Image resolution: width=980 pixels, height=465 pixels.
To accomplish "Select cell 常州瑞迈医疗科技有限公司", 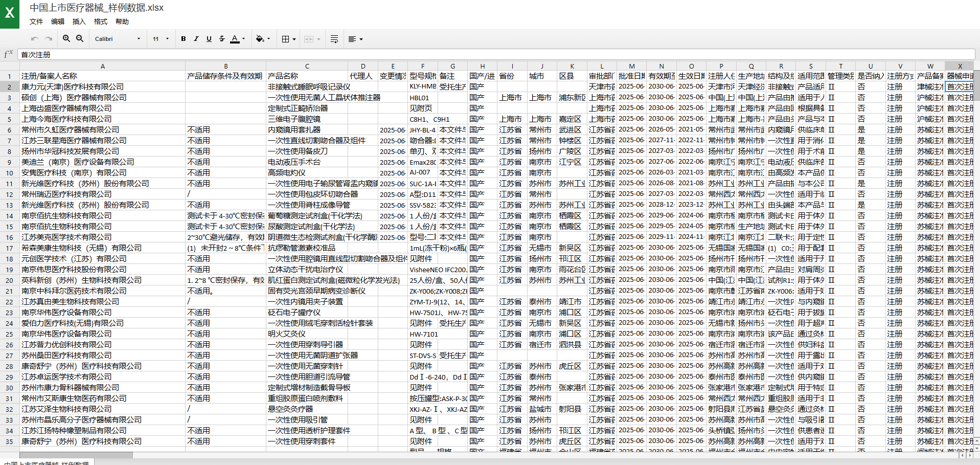I will tap(102, 194).
